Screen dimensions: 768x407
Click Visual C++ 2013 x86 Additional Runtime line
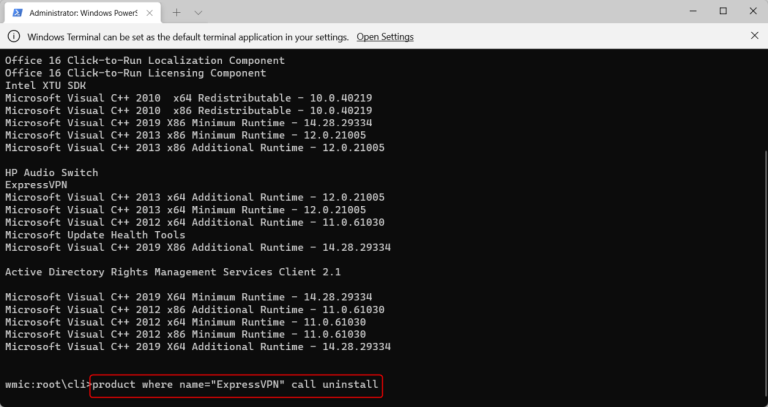(x=195, y=148)
